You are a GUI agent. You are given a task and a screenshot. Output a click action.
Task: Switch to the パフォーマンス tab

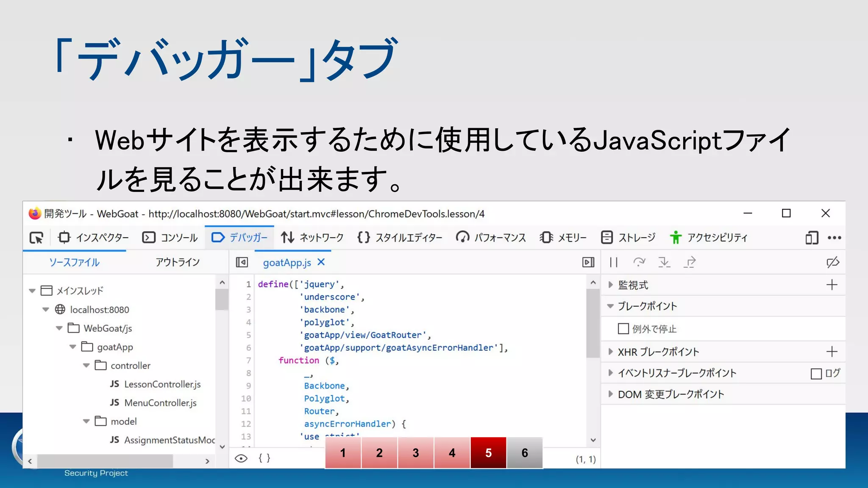pos(491,238)
